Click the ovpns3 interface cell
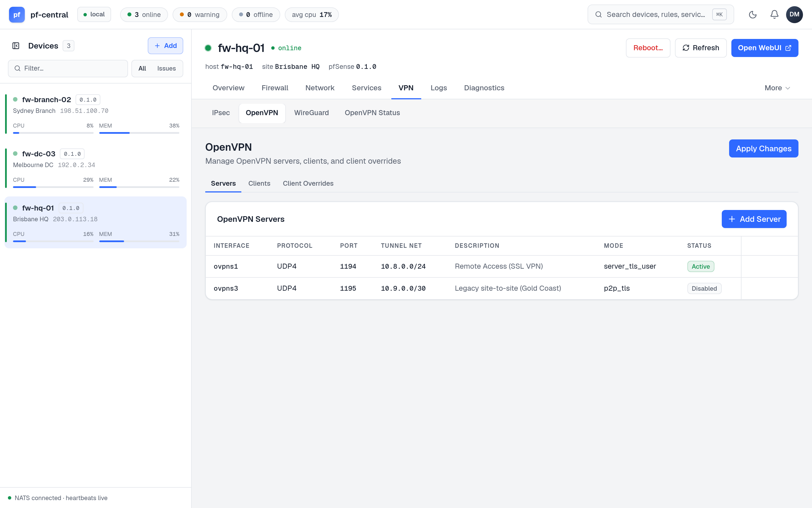This screenshot has width=812, height=508. (226, 288)
